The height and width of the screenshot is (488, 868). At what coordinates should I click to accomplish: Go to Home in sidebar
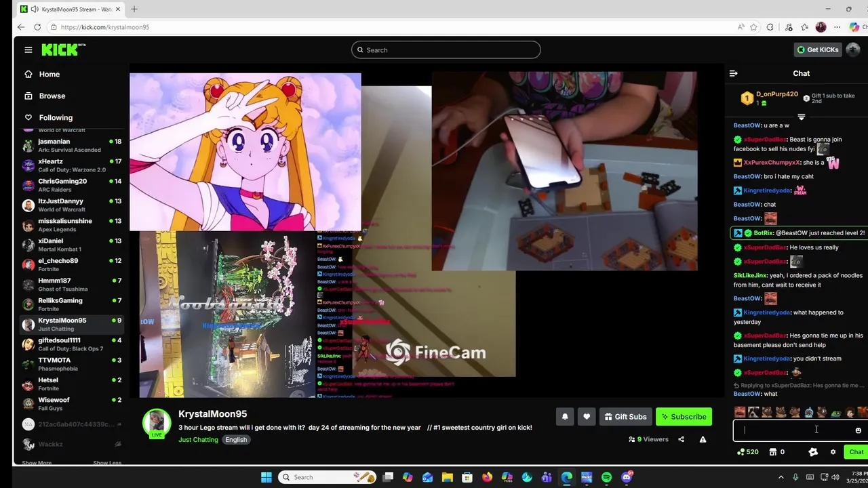click(50, 74)
